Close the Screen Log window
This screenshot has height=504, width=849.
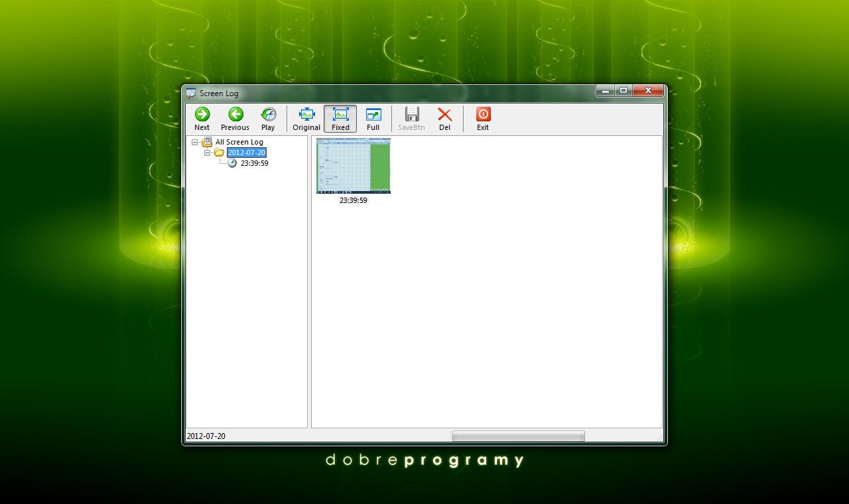click(x=648, y=91)
